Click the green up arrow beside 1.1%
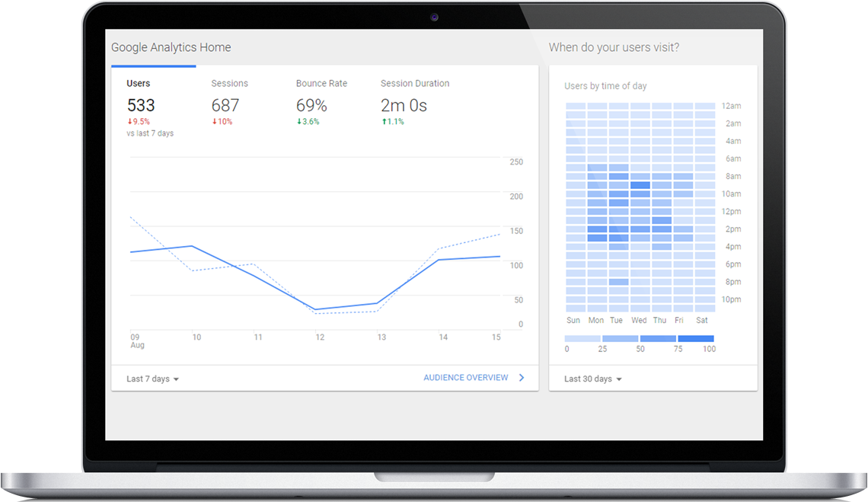Image resolution: width=868 pixels, height=502 pixels. pyautogui.click(x=384, y=122)
